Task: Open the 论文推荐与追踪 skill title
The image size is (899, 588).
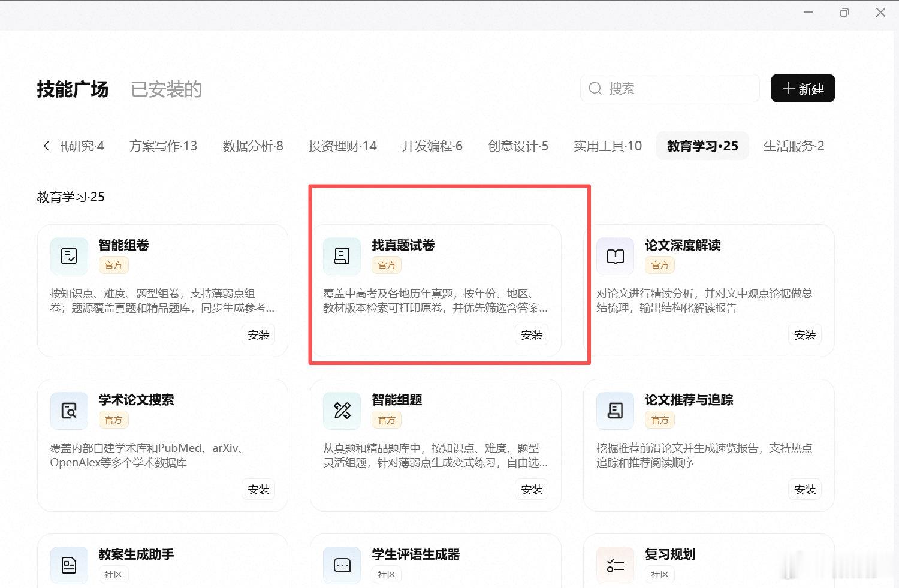Action: 689,400
